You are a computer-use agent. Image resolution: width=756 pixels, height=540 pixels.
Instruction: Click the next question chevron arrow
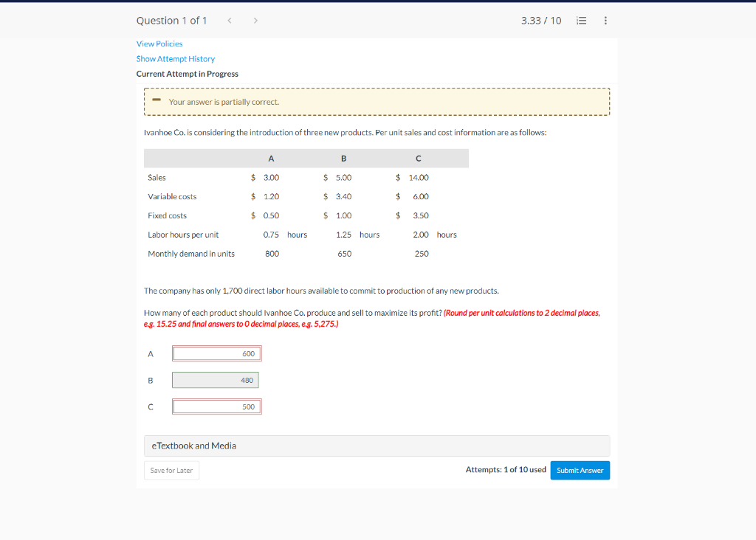tap(255, 21)
